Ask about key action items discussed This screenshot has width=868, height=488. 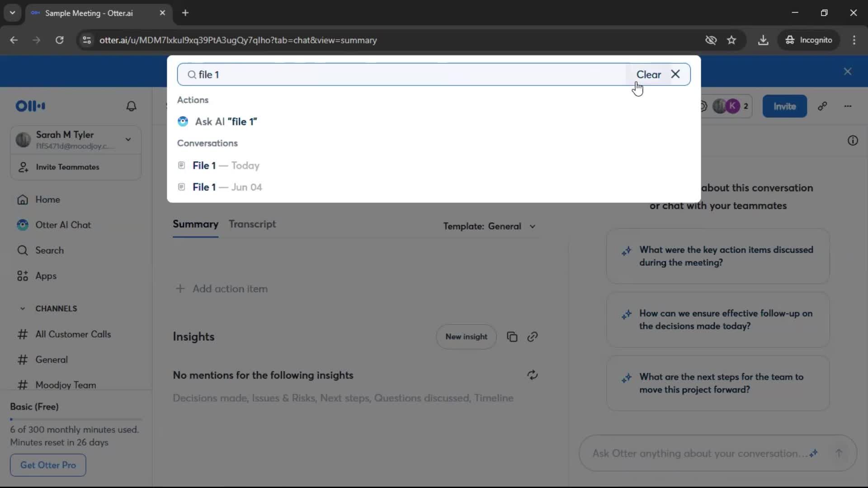point(718,256)
